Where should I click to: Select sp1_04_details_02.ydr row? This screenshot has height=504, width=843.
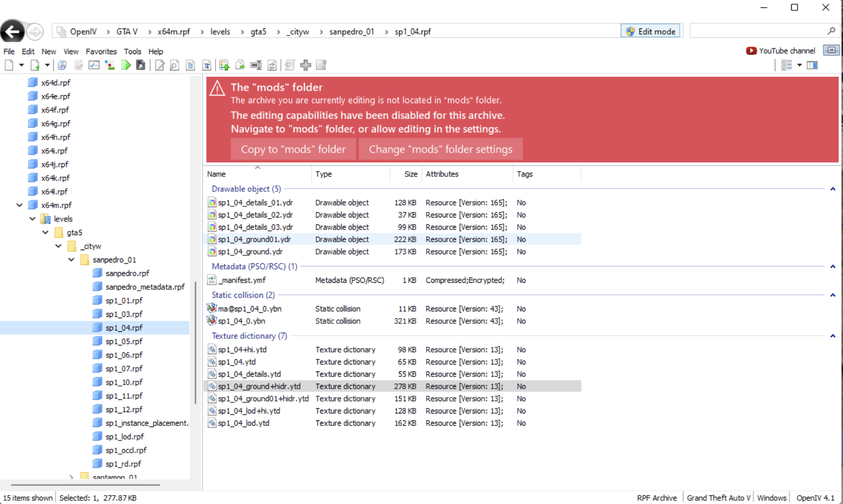[393, 215]
